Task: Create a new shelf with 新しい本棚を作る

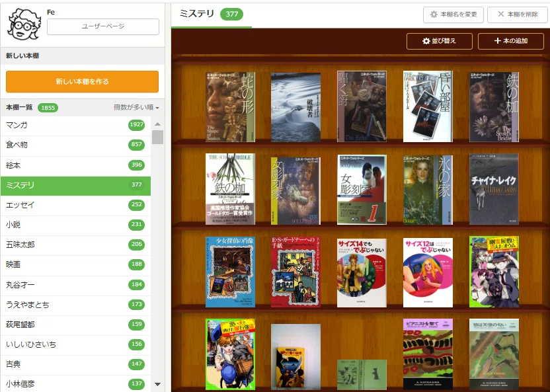Action: pos(82,81)
